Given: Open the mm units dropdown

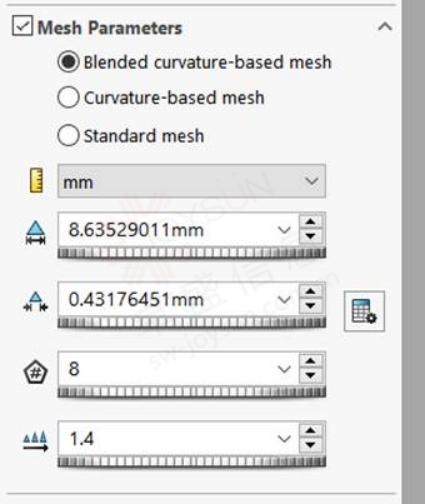Looking at the screenshot, I should (x=192, y=181).
